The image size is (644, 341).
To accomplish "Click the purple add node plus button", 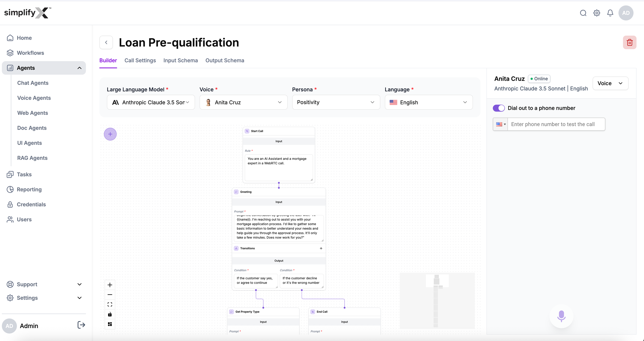I will click(x=110, y=134).
